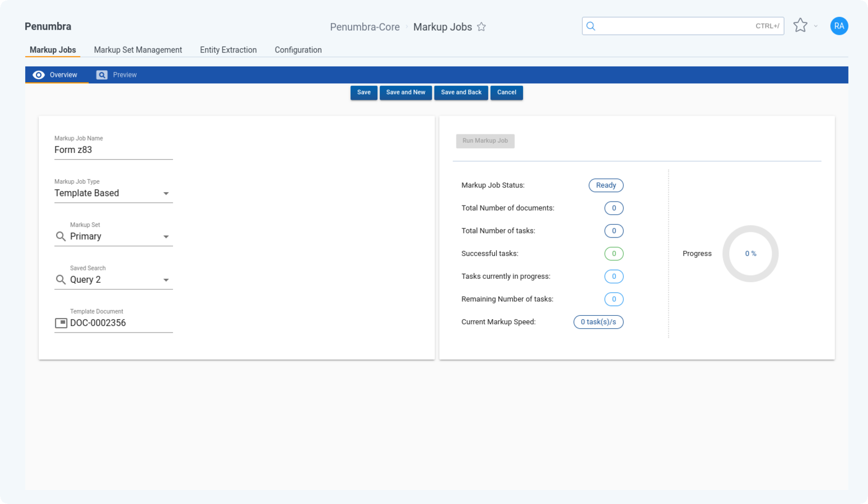
Task: Expand the Markup Job Type dropdown
Action: [166, 194]
